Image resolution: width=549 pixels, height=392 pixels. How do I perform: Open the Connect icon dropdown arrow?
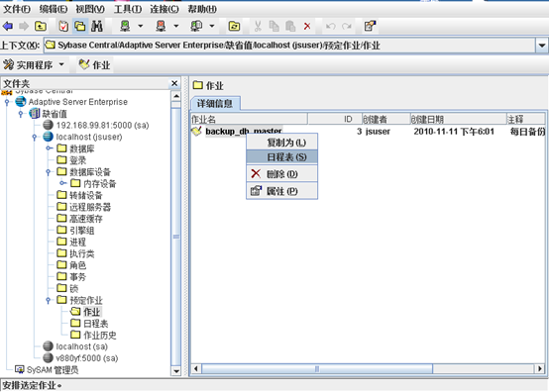coord(141,26)
